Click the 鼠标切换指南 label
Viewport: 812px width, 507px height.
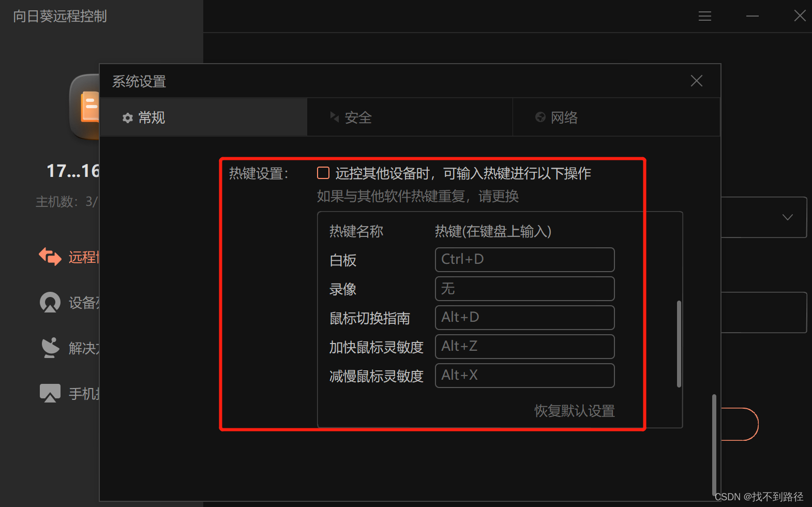click(370, 318)
